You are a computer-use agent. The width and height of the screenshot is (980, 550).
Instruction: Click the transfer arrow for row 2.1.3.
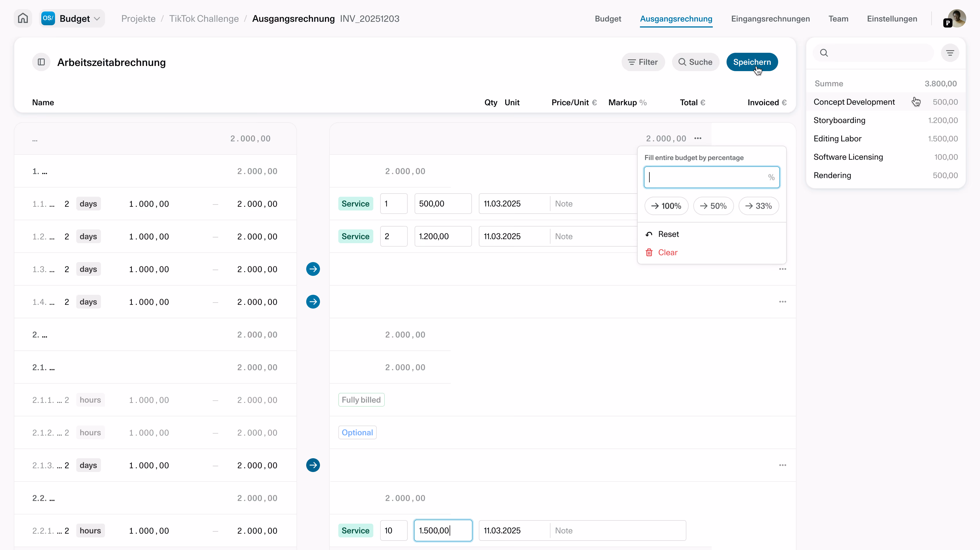(313, 465)
